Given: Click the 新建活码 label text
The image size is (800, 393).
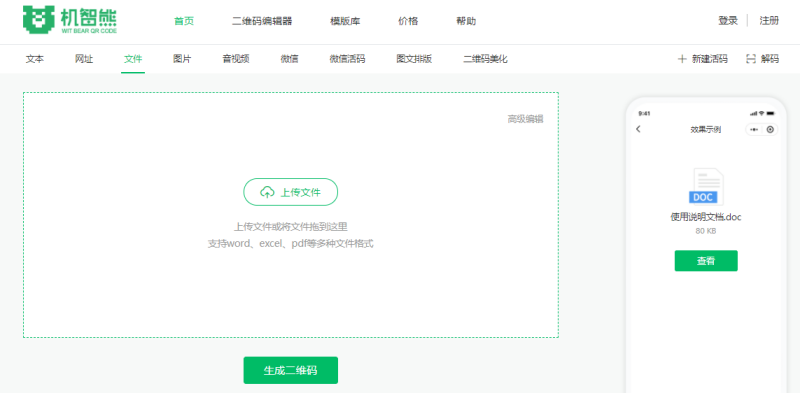Looking at the screenshot, I should (710, 59).
